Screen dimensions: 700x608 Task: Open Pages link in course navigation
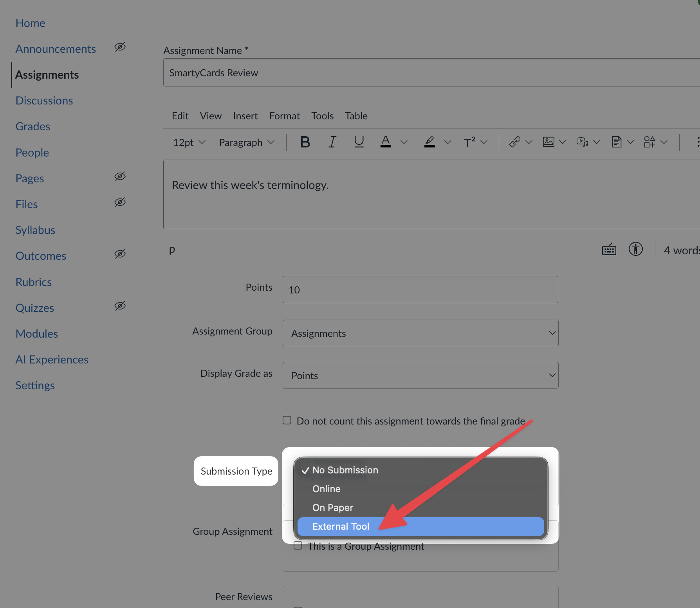(30, 178)
